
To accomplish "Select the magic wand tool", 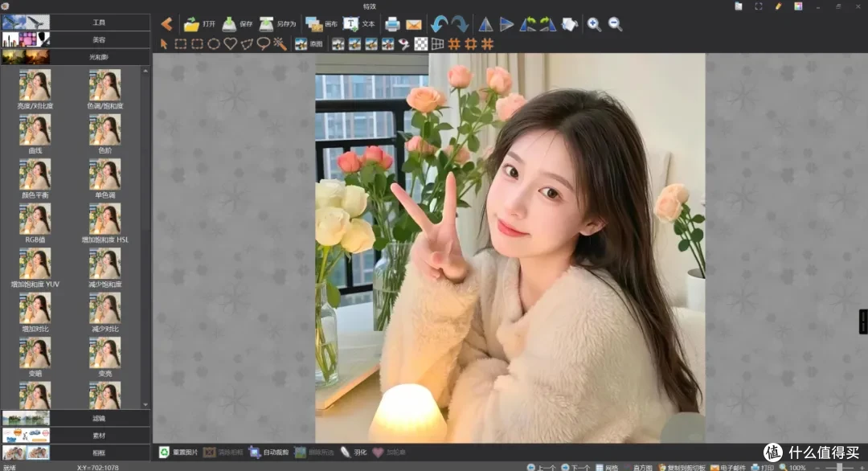I will pos(280,43).
